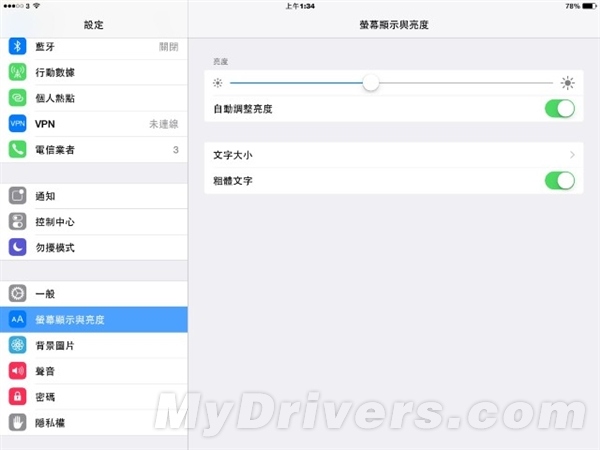The height and width of the screenshot is (450, 600).
Task: Click the unfilled brightness track
Action: click(x=466, y=83)
